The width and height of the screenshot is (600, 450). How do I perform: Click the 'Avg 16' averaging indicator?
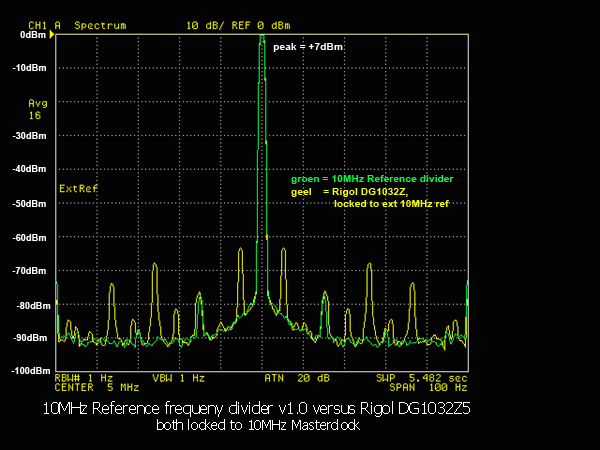pos(38,109)
